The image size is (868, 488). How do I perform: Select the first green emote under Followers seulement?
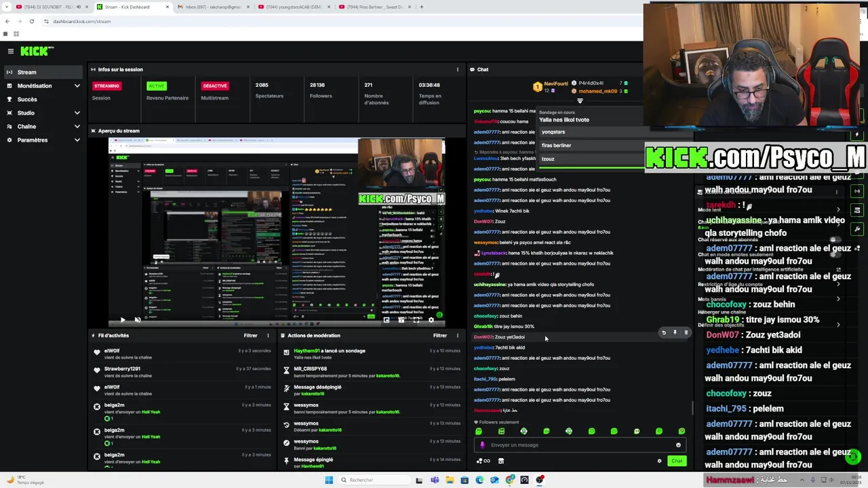479,431
